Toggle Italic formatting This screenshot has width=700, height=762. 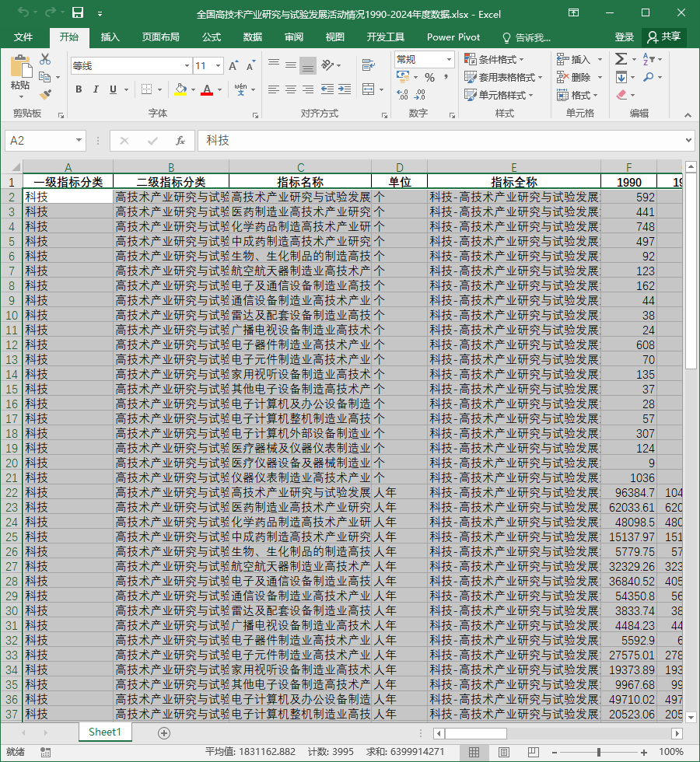click(96, 89)
